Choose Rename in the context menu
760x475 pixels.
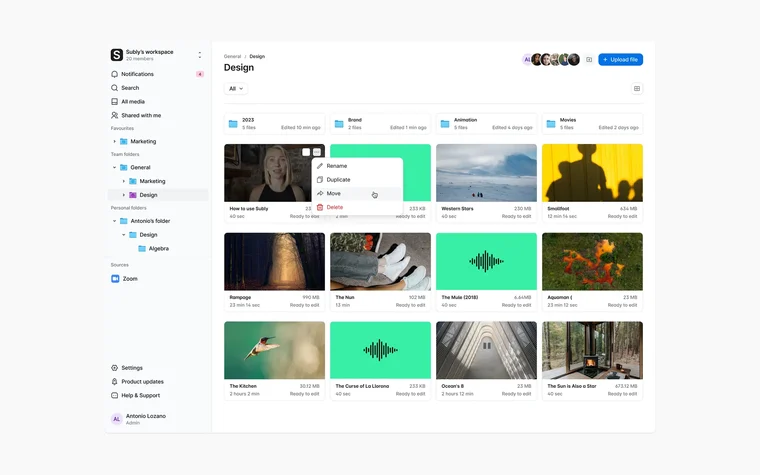(358, 166)
